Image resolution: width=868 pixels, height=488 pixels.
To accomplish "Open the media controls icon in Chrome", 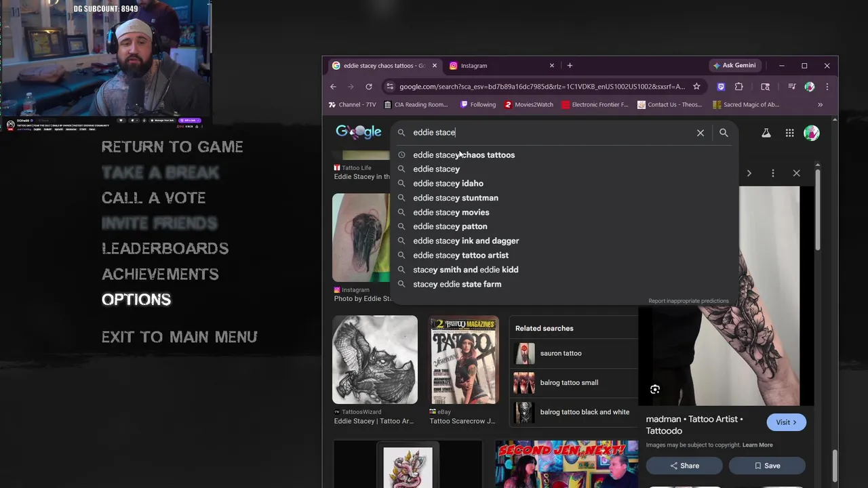I will pyautogui.click(x=791, y=87).
